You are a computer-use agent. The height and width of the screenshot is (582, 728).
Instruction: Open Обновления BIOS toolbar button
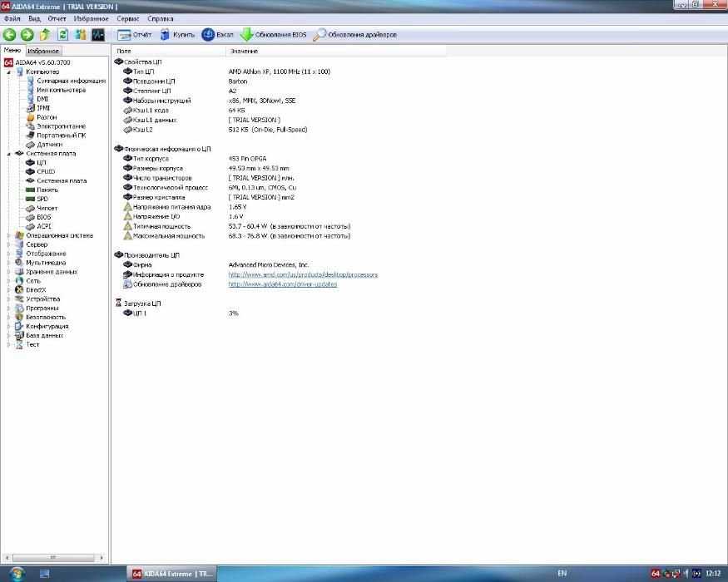274,35
